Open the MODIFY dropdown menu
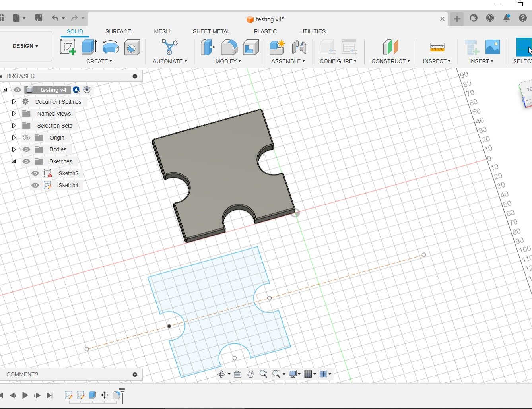The height and width of the screenshot is (409, 532). [x=228, y=61]
